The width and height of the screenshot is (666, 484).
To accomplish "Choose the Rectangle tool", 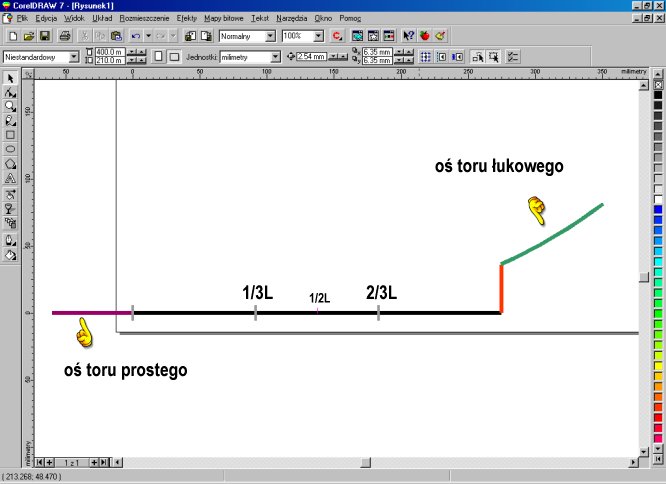I will tap(10, 134).
